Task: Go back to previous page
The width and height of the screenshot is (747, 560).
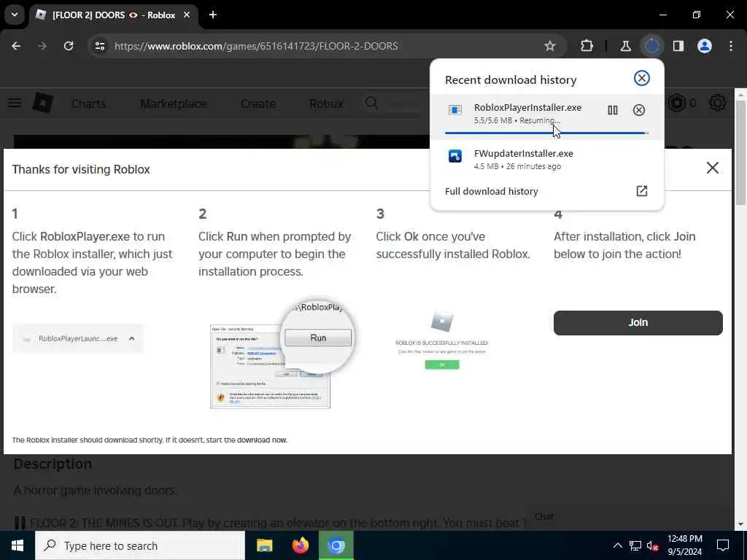Action: point(16,46)
